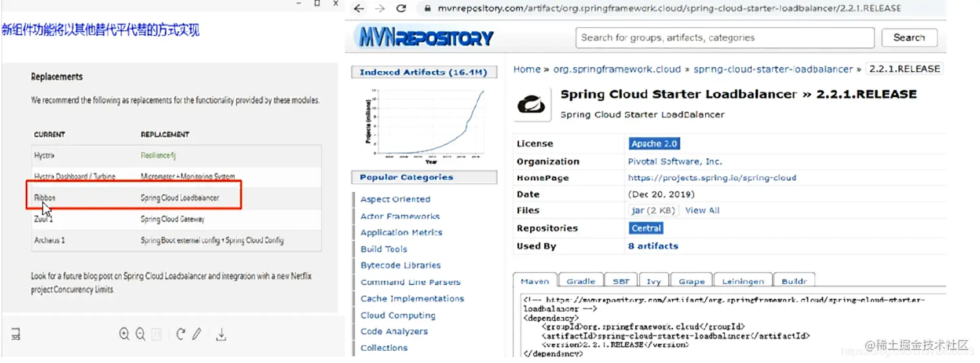Click the zoom out magnifier icon in image viewer

pos(140,334)
